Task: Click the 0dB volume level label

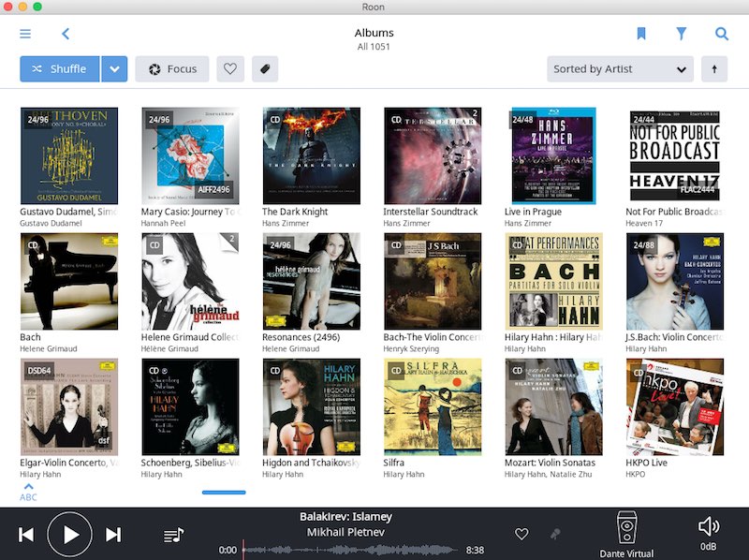Action: (x=709, y=547)
